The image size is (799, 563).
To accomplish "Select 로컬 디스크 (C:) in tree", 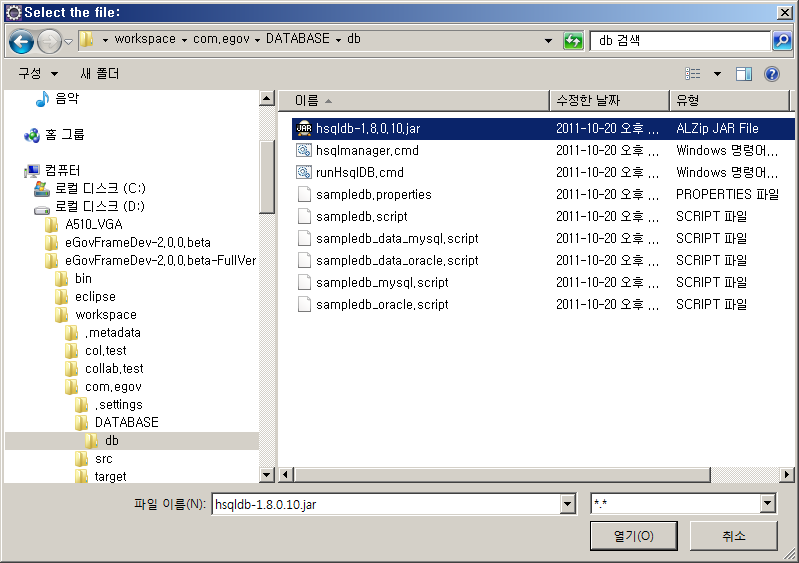I will (x=100, y=189).
